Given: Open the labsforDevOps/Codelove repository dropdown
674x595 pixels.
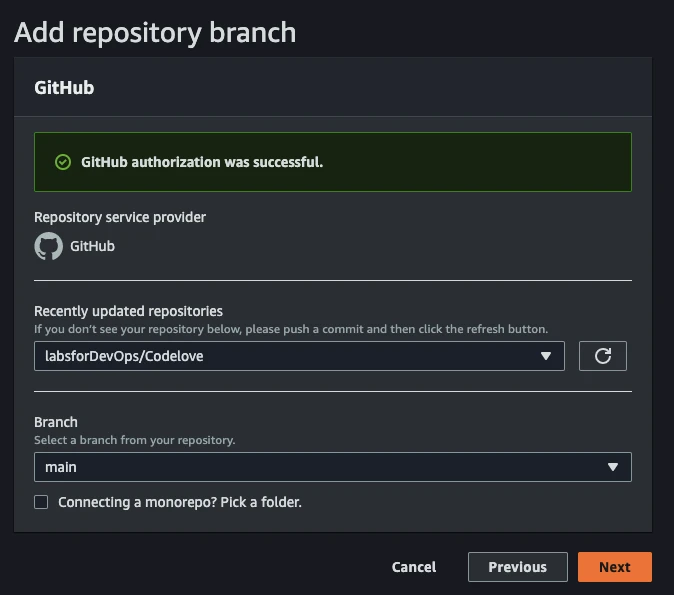Looking at the screenshot, I should pos(298,356).
